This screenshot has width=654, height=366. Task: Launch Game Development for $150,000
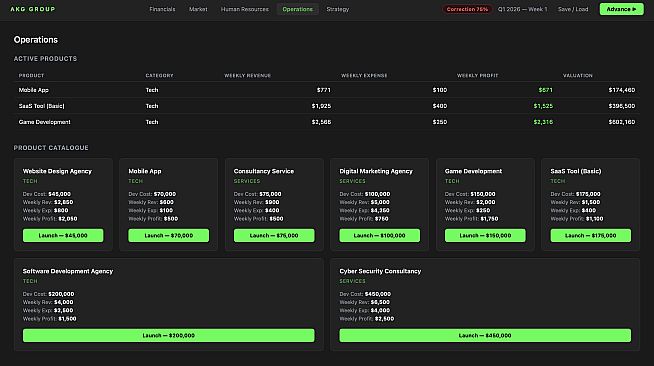click(x=485, y=236)
